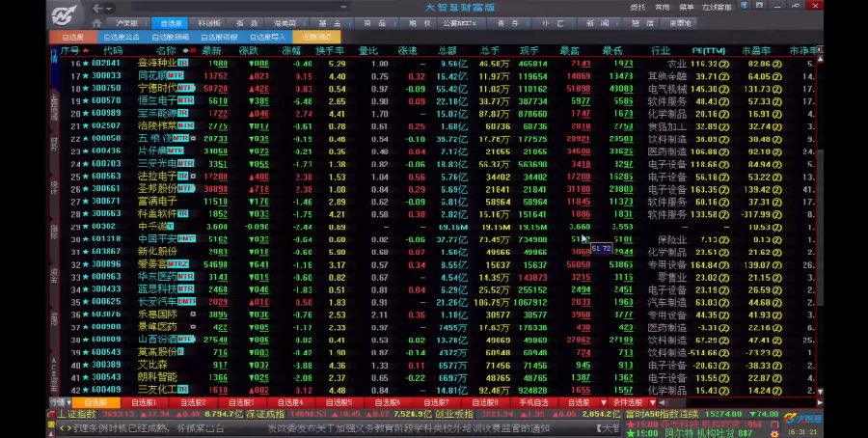
Task: Select the 自选股1 tab at the bottom
Action: tap(145, 402)
